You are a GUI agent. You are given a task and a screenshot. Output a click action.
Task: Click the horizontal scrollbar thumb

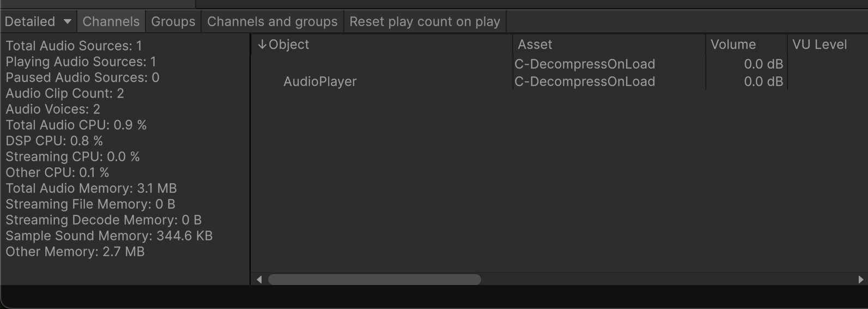(x=374, y=280)
